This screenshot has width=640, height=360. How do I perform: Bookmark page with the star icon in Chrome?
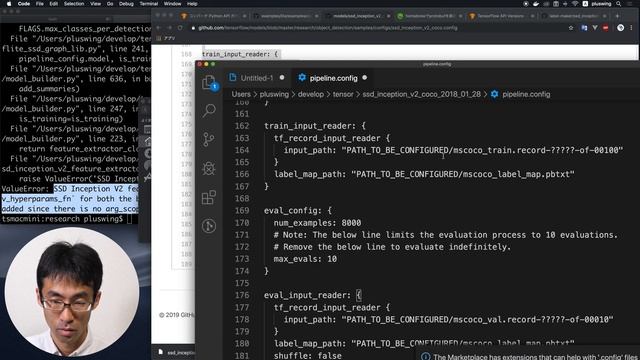point(571,28)
